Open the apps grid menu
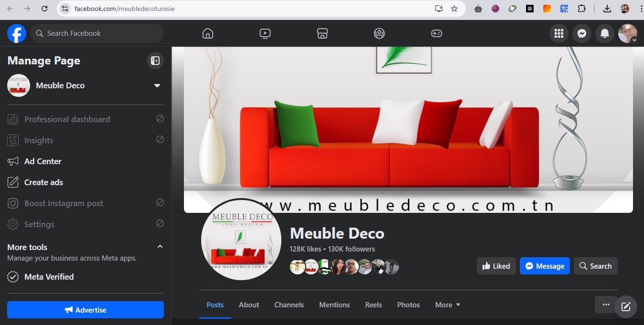 pos(558,33)
